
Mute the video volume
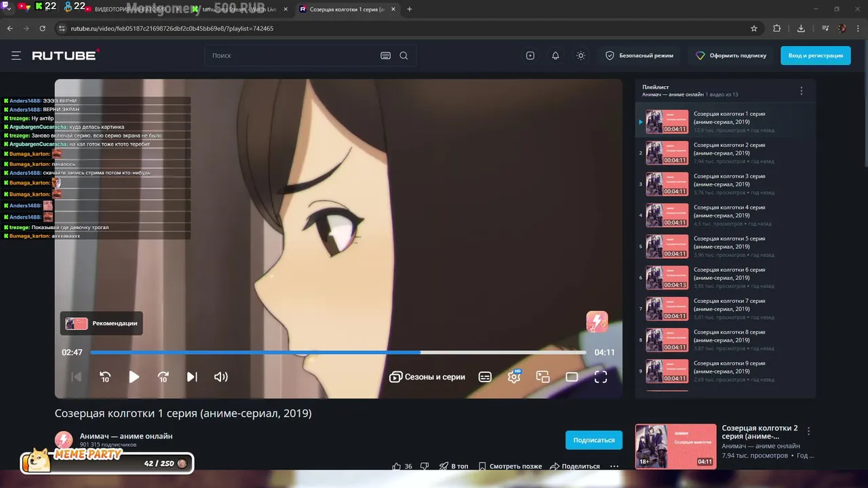pyautogui.click(x=221, y=377)
